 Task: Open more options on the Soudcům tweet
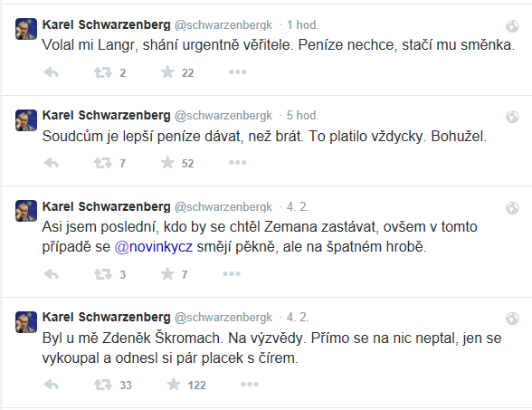point(237,163)
